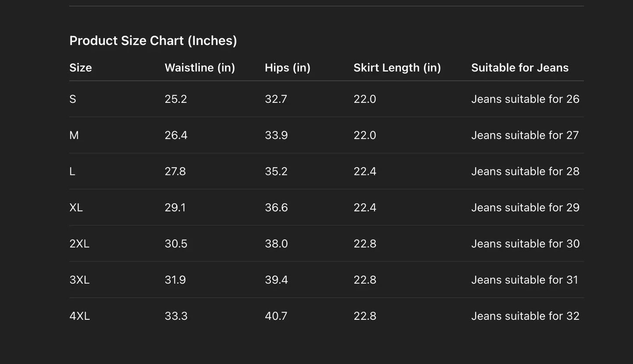
Task: Select hips value 33.9
Action: pos(276,135)
